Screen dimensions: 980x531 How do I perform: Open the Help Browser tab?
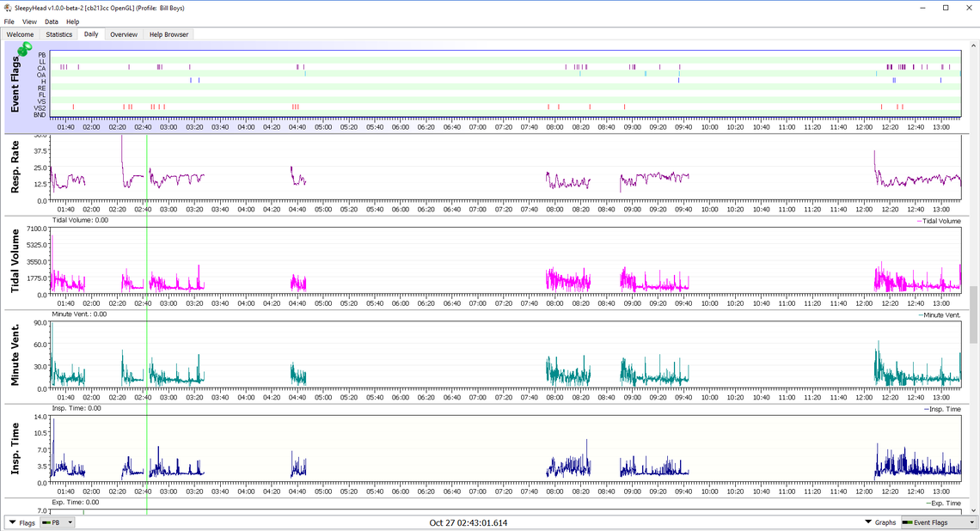click(x=168, y=34)
